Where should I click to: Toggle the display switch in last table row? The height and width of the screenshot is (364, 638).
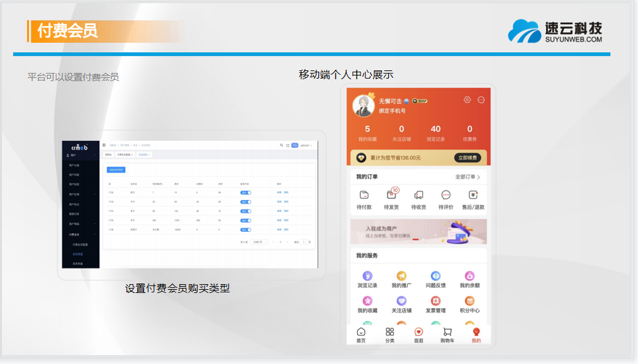[x=246, y=229]
